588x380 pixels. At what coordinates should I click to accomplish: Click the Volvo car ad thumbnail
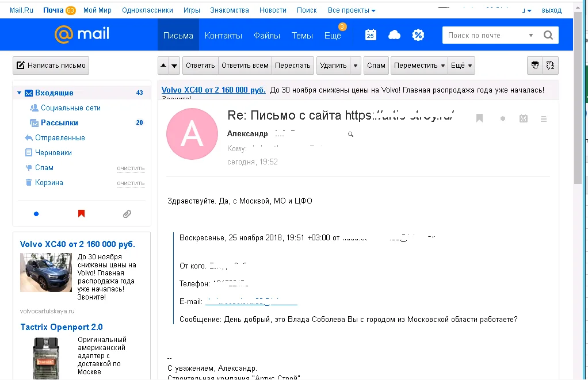click(46, 272)
